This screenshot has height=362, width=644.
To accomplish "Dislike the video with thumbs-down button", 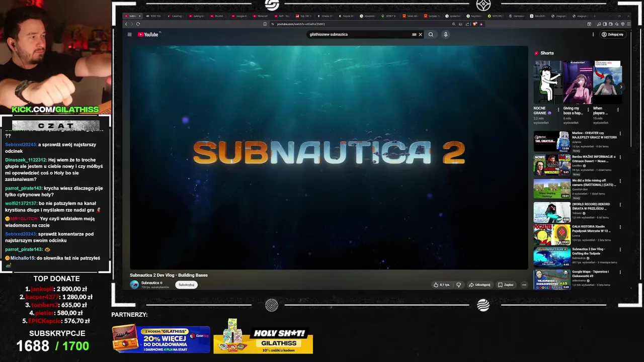I will [458, 285].
